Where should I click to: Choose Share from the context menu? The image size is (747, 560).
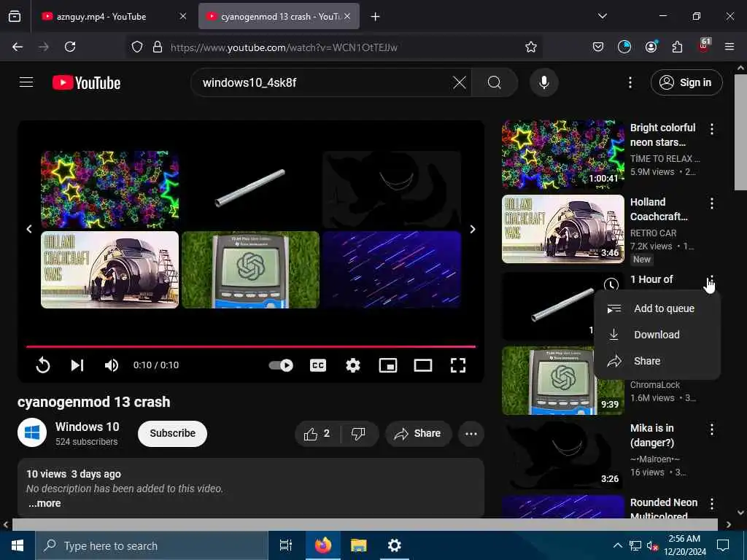tap(657, 361)
